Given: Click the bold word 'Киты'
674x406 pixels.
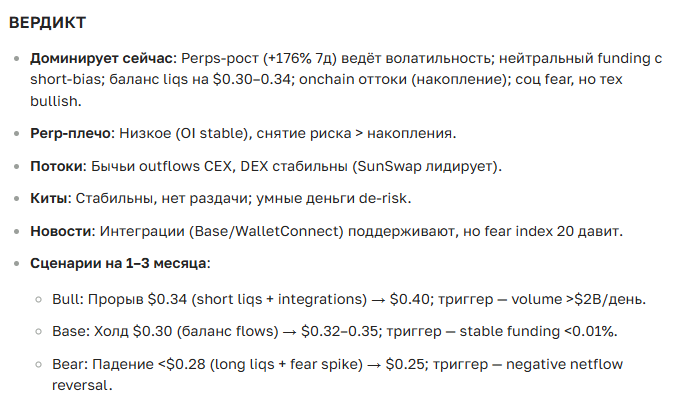Looking at the screenshot, I should 49,199.
